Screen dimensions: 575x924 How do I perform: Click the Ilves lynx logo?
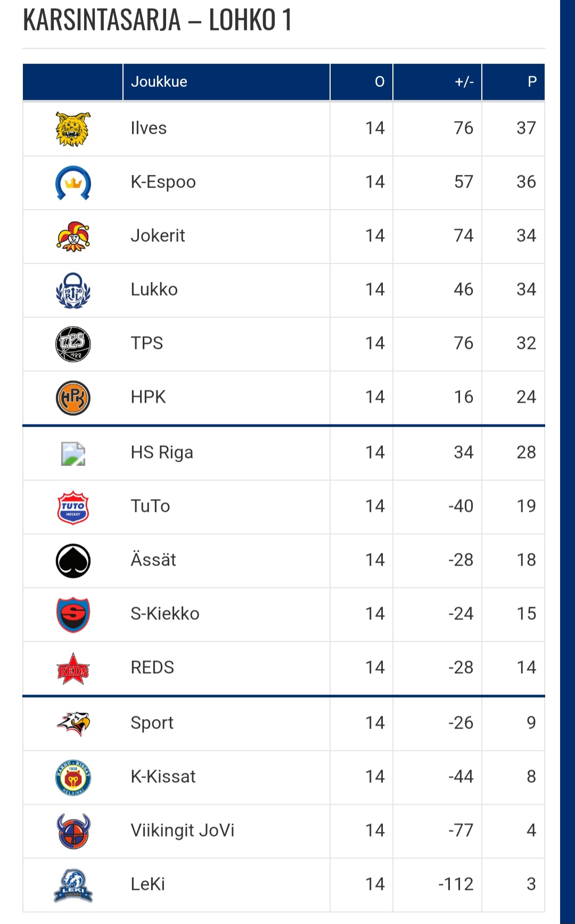73,129
